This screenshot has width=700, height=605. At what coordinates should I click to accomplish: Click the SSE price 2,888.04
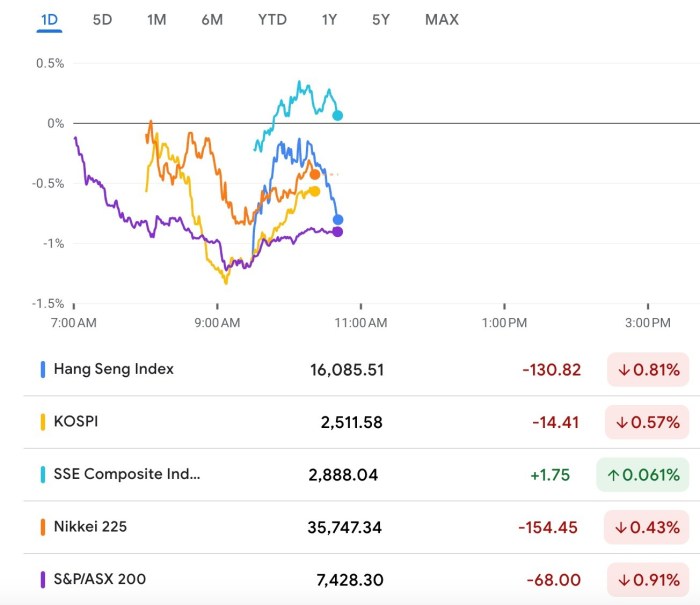343,475
